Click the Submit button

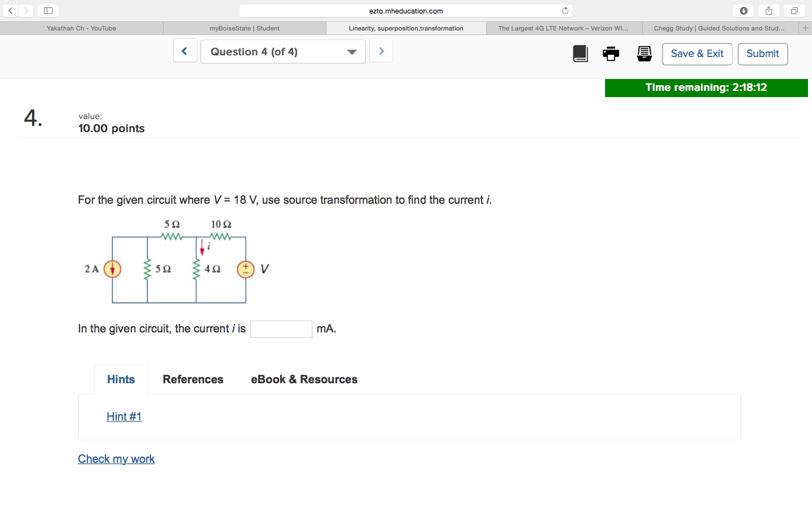[762, 54]
